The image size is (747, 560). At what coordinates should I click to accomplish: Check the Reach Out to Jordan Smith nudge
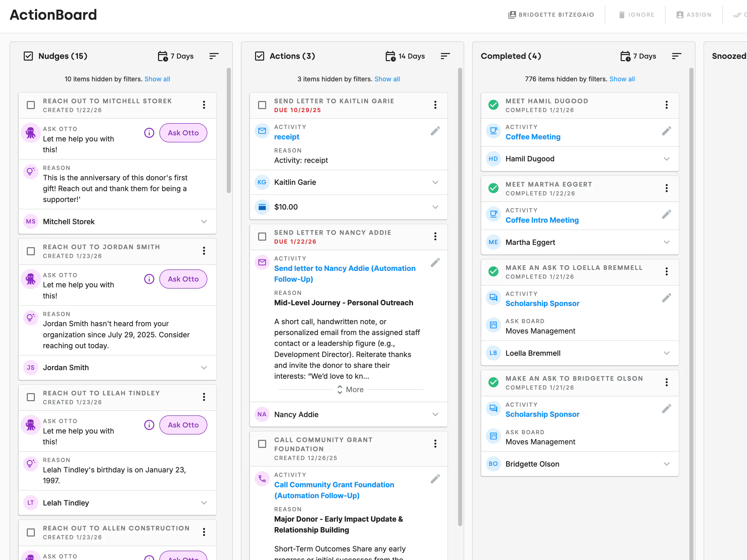[31, 251]
